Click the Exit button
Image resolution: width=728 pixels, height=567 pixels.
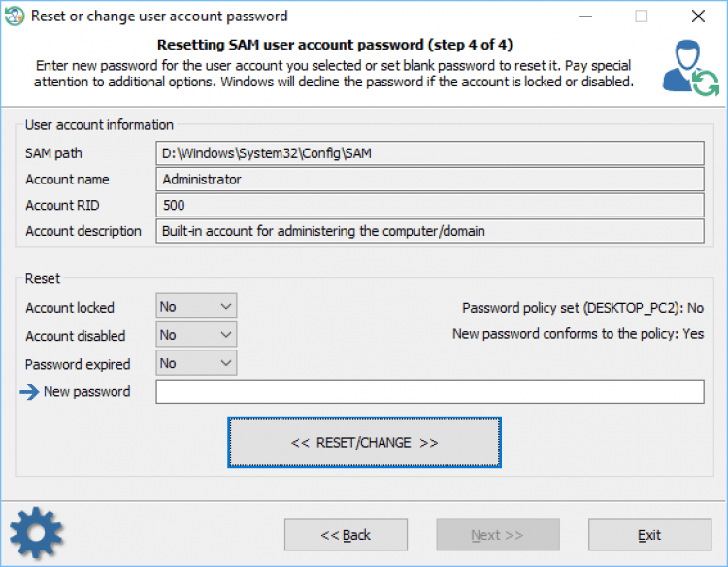click(649, 535)
